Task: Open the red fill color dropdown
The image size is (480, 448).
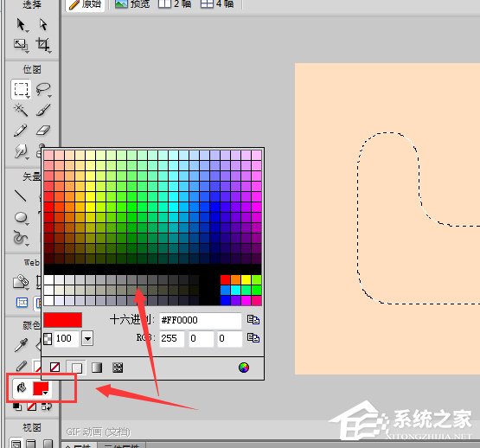Action: pyautogui.click(x=41, y=388)
